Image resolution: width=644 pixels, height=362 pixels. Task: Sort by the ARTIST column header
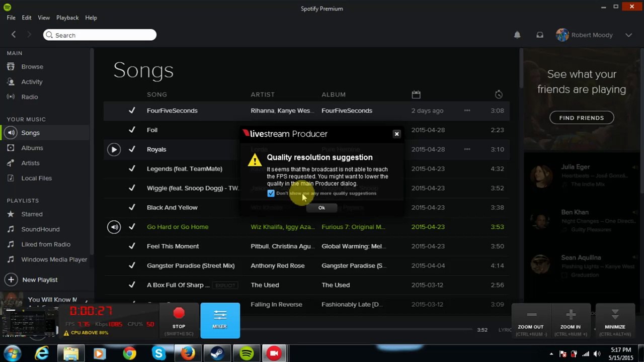pyautogui.click(x=263, y=95)
